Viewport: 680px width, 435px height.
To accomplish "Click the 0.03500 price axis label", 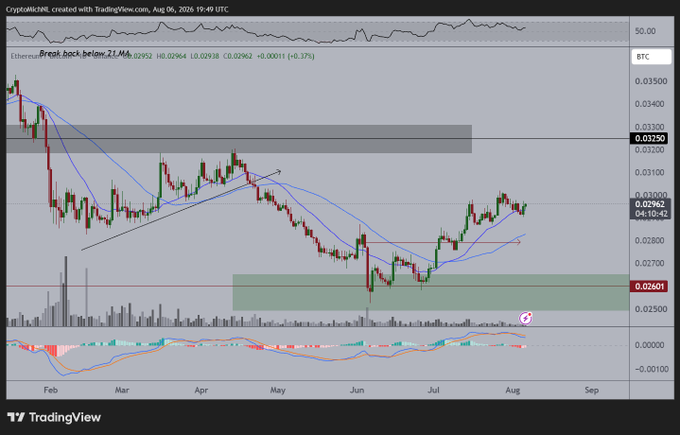I will pyautogui.click(x=651, y=81).
